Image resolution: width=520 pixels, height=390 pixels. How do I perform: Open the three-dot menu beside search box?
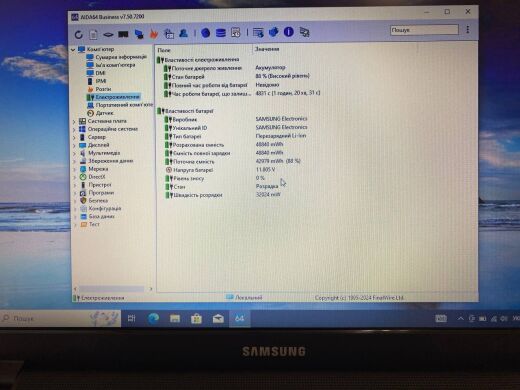468,29
